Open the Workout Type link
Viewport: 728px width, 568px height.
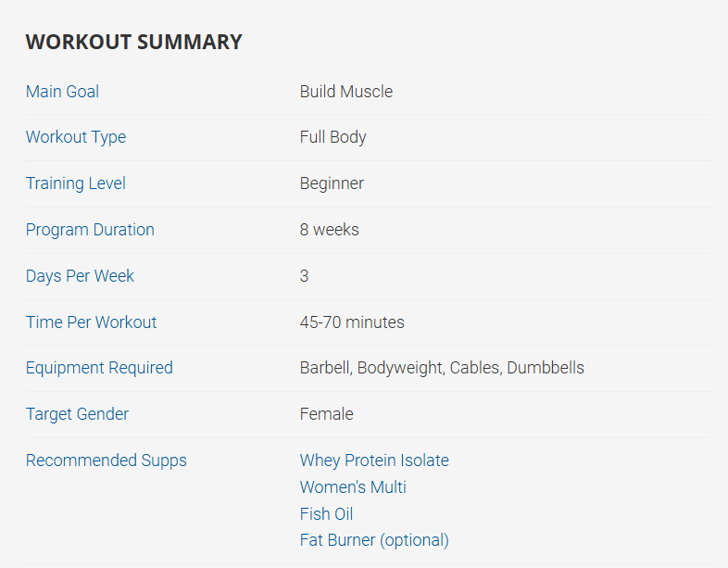coord(76,137)
